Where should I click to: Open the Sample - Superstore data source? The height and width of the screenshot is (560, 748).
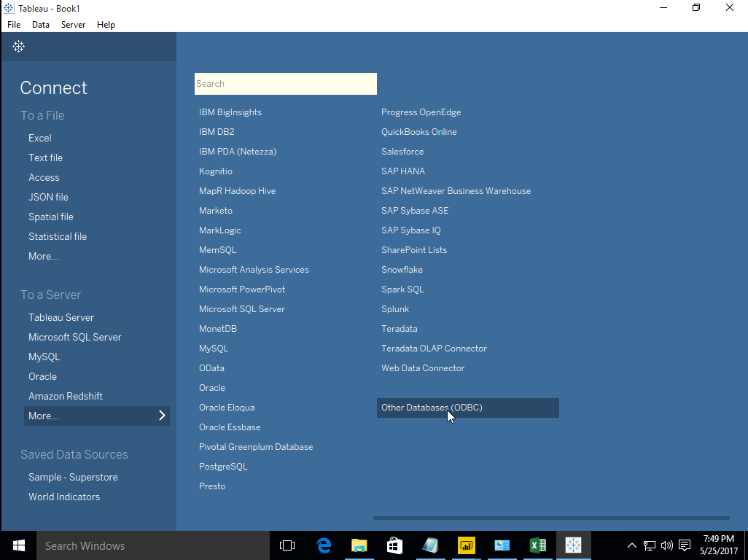tap(73, 478)
